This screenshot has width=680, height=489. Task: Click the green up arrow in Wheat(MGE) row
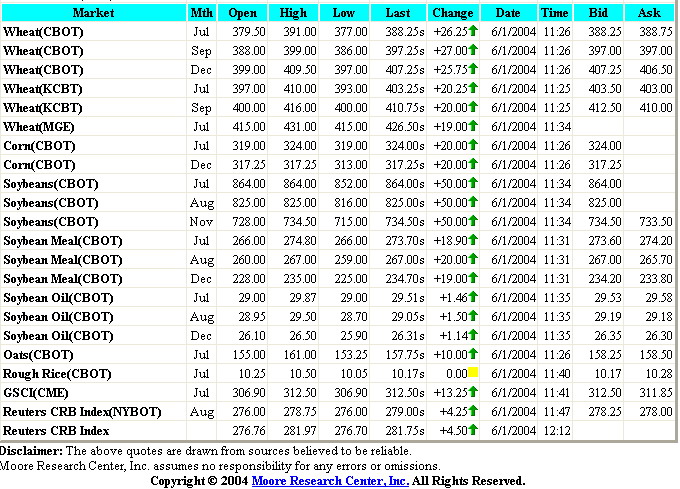pos(473,125)
